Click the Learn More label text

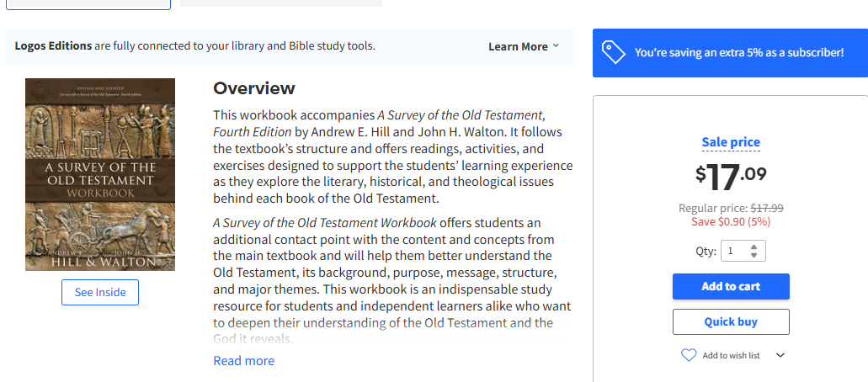518,46
